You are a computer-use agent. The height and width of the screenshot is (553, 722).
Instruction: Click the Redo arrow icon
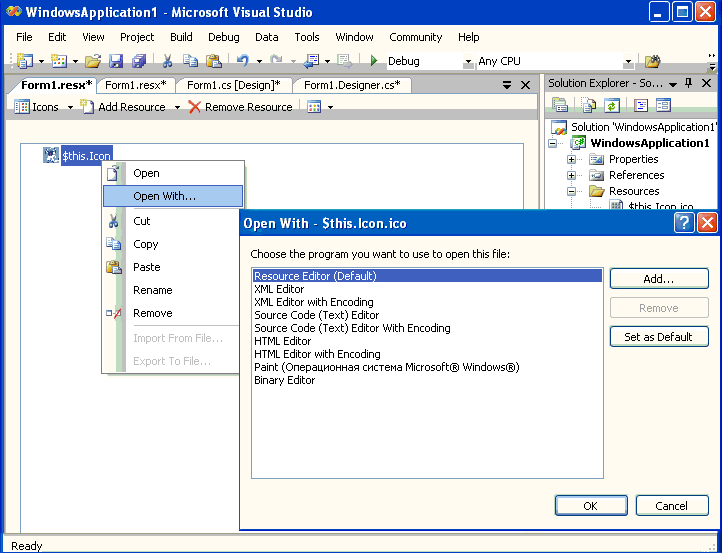(276, 60)
